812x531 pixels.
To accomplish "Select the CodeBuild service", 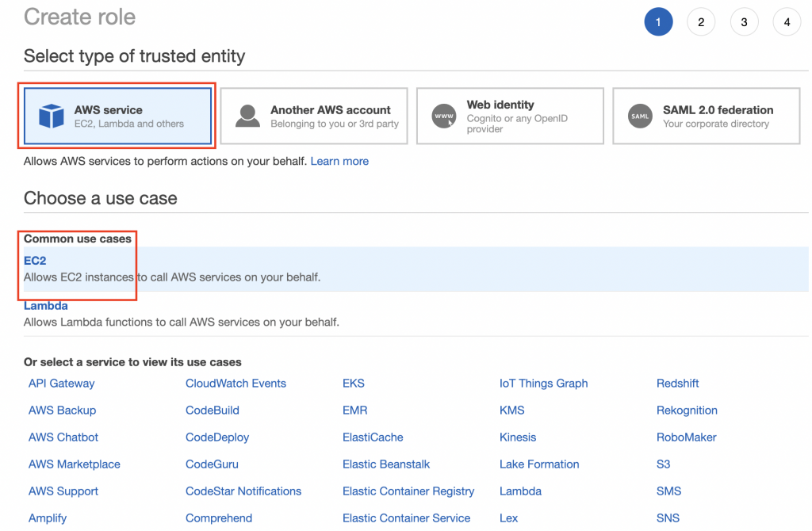I will pos(213,411).
